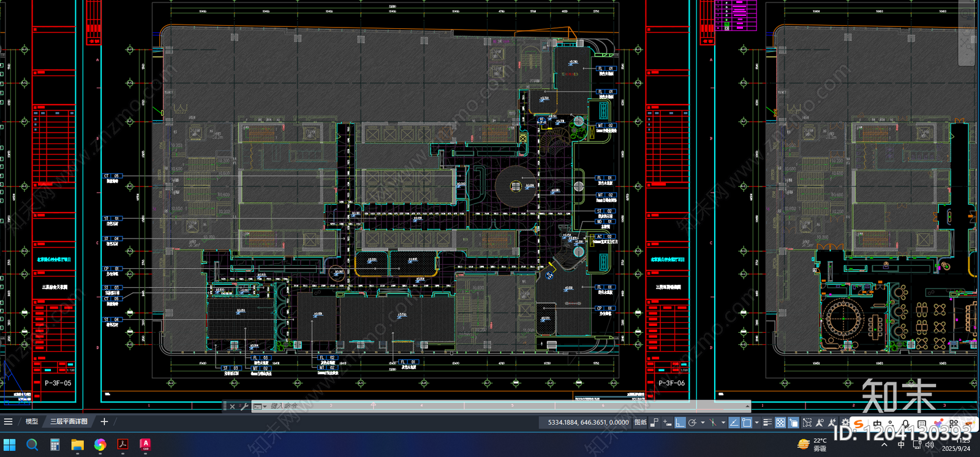Open command line customize wrench
The width and height of the screenshot is (980, 457).
tap(244, 406)
